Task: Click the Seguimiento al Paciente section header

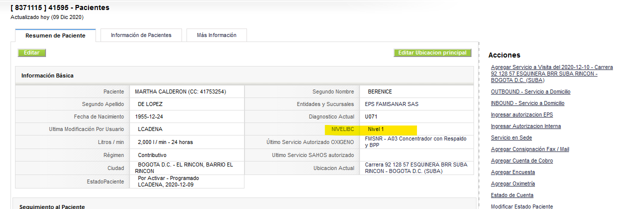Action: (52, 206)
